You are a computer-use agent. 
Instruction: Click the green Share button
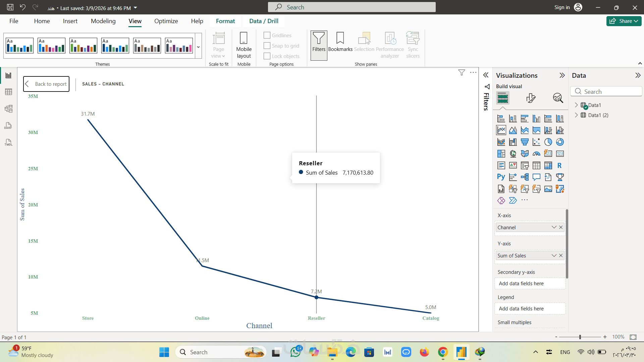click(624, 21)
